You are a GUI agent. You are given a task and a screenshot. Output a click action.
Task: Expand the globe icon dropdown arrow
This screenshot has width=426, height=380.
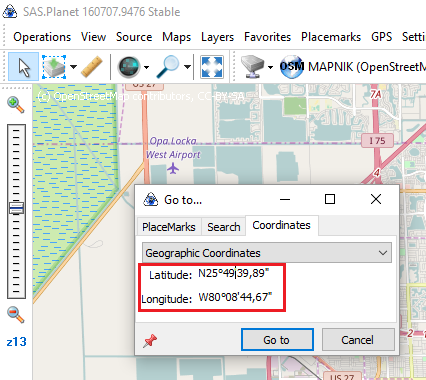[146, 67]
